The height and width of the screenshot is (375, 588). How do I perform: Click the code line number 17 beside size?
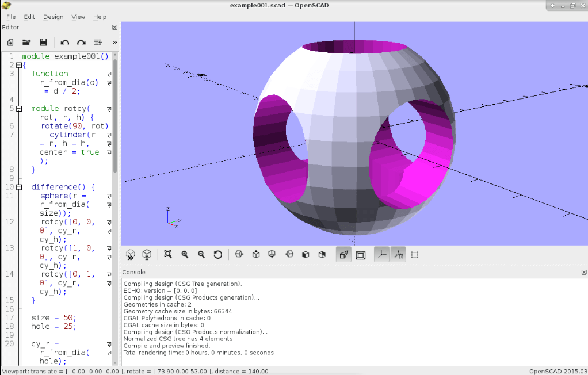coord(12,317)
